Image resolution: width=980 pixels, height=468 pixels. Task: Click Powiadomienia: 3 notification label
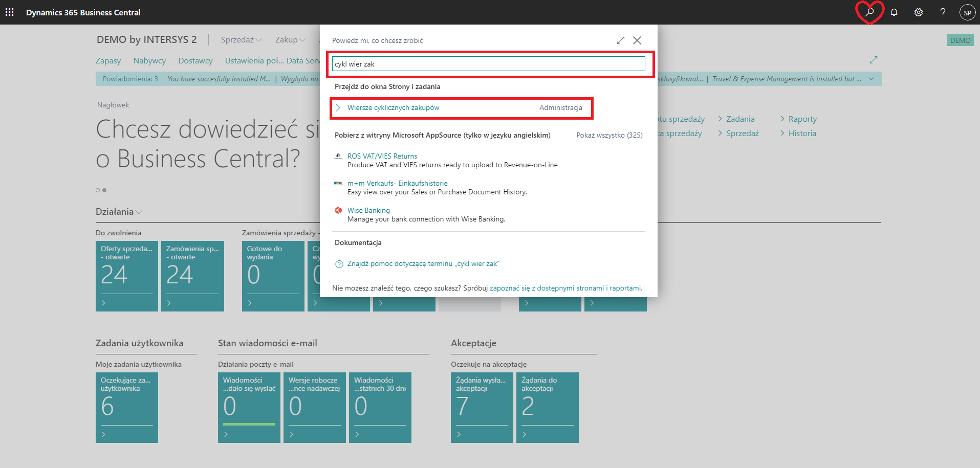pos(130,79)
